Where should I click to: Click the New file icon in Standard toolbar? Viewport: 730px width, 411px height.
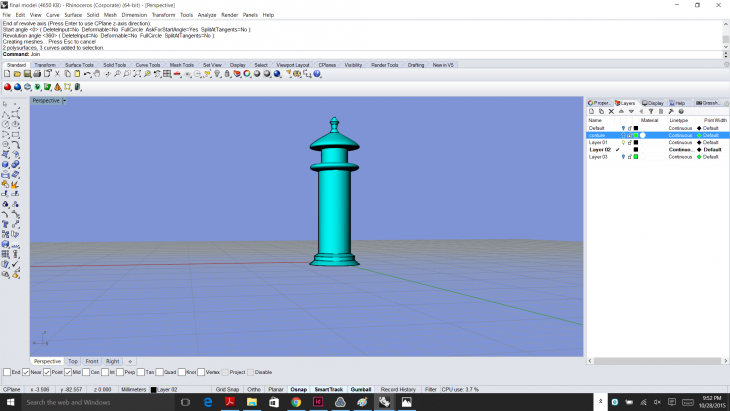[7, 74]
